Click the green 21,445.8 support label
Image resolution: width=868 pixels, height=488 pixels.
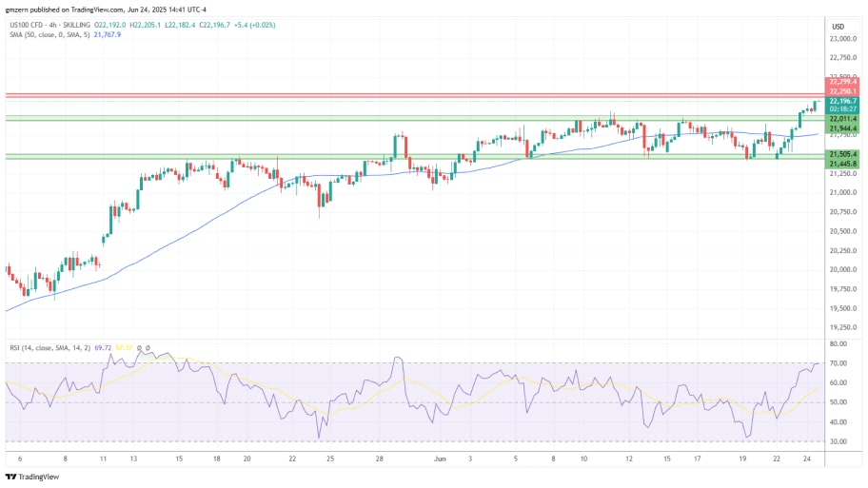pyautogui.click(x=842, y=163)
